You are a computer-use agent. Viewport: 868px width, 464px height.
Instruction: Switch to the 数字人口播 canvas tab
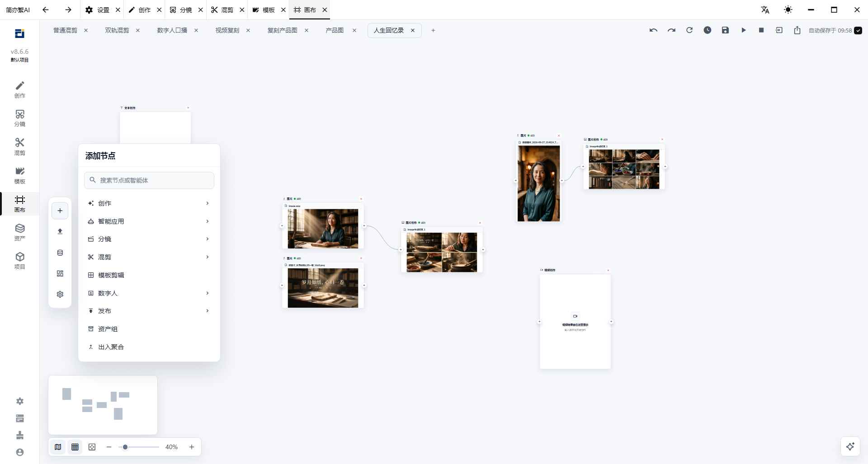click(172, 30)
